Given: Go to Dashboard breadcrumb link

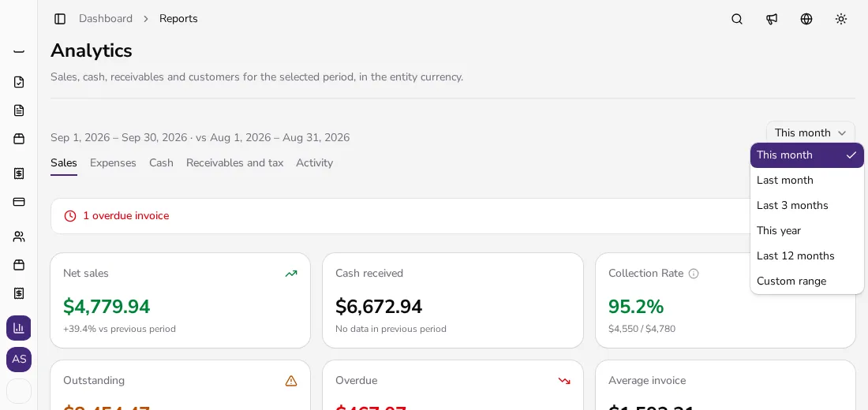Looking at the screenshot, I should (106, 19).
